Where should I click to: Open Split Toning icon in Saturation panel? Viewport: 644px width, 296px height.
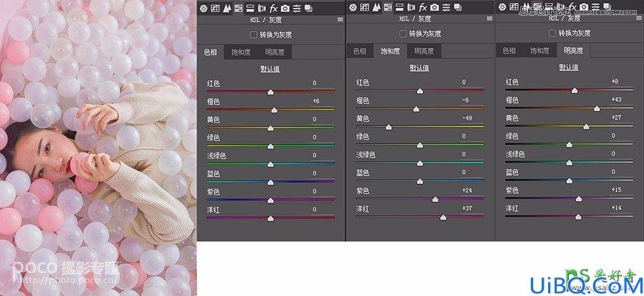pos(399,7)
